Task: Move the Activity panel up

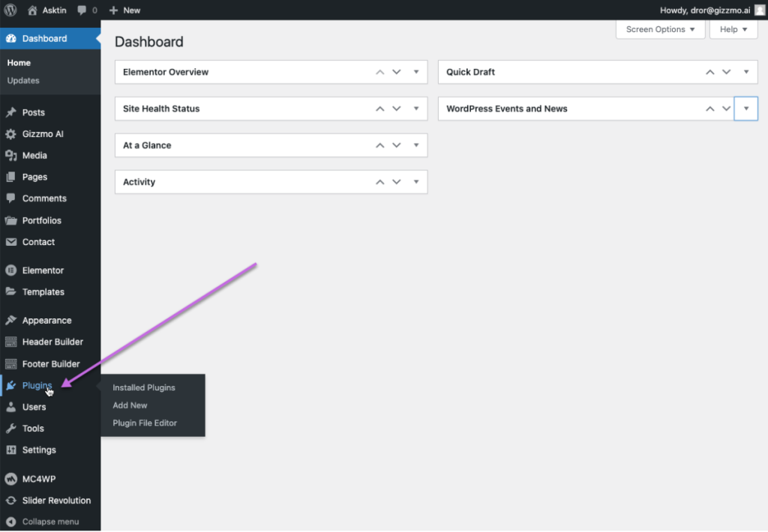Action: [x=379, y=182]
